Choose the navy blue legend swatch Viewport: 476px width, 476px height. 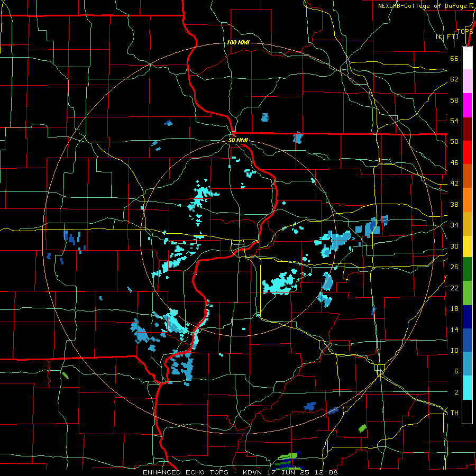pos(467,317)
